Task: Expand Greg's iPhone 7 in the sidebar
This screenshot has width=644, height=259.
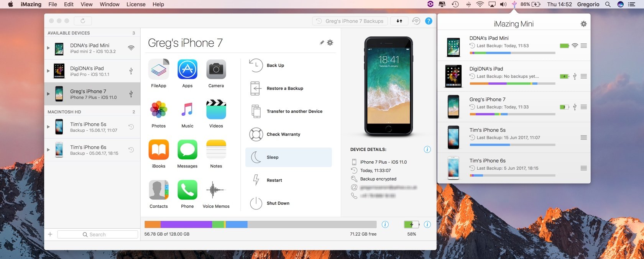Action: 48,94
